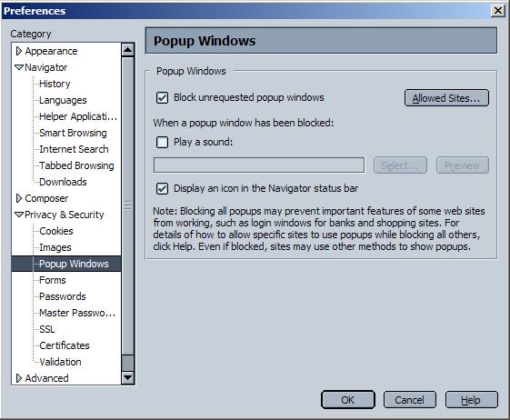Select Tabbed Browsing in the category tree
The width and height of the screenshot is (510, 420).
(76, 165)
